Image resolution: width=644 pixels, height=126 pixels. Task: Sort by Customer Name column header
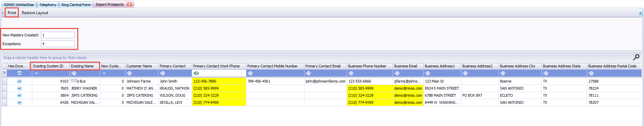point(141,66)
